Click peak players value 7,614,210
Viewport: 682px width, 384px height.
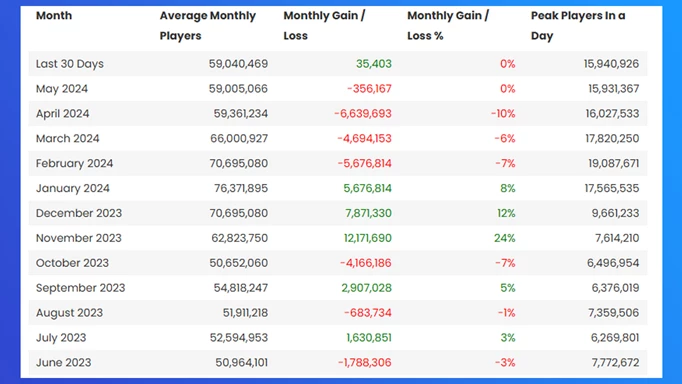[617, 238]
